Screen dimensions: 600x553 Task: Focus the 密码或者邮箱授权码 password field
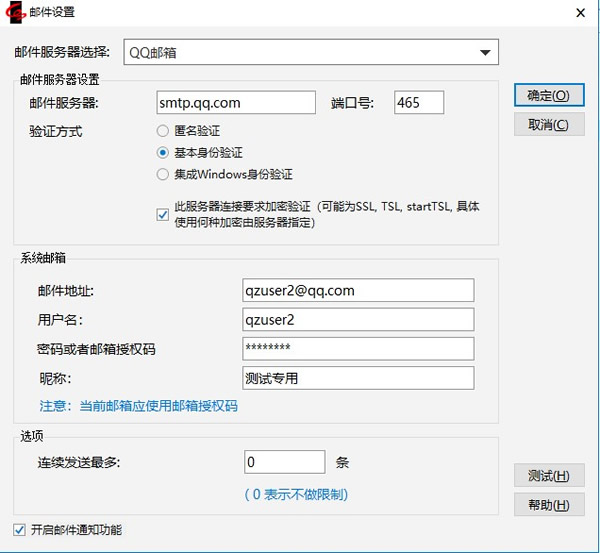pos(357,348)
